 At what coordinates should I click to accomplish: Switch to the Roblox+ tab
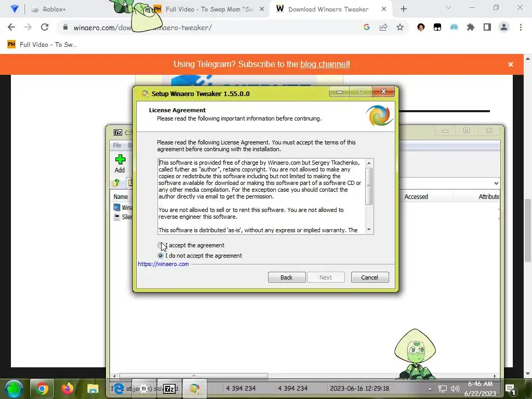coord(54,9)
